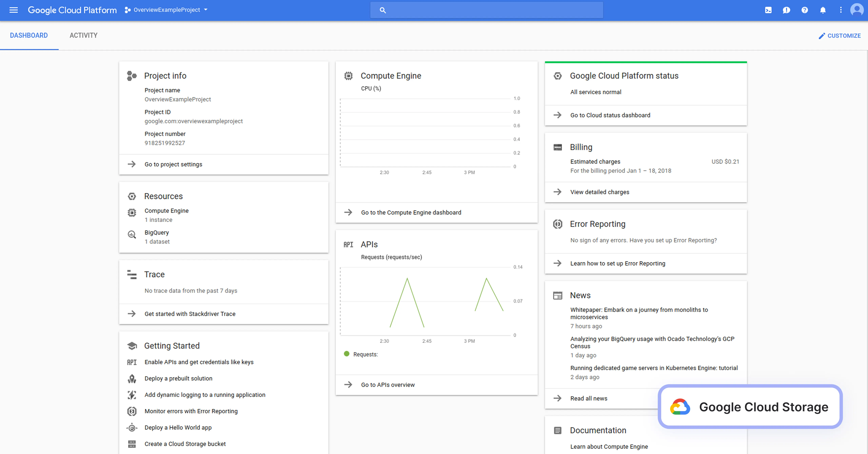Image resolution: width=868 pixels, height=454 pixels.
Task: Click the Billing card icon
Action: point(558,147)
